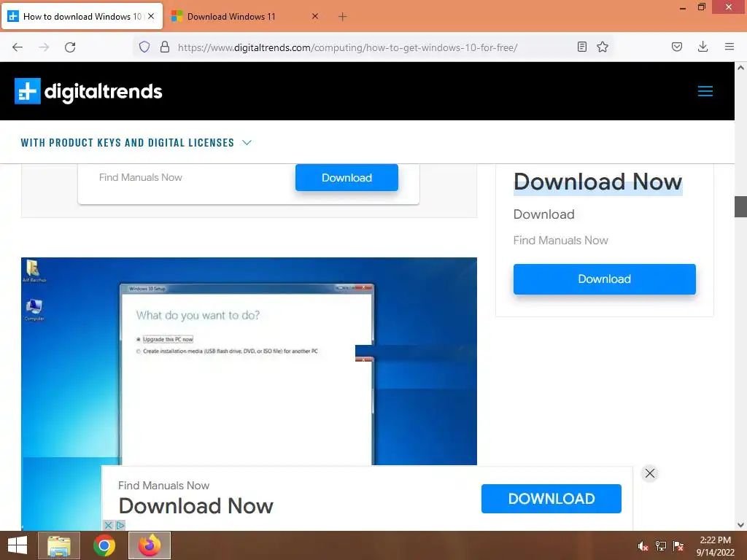Click the blue Download button in sidebar ad
Screen dimensions: 747x560
605,279
